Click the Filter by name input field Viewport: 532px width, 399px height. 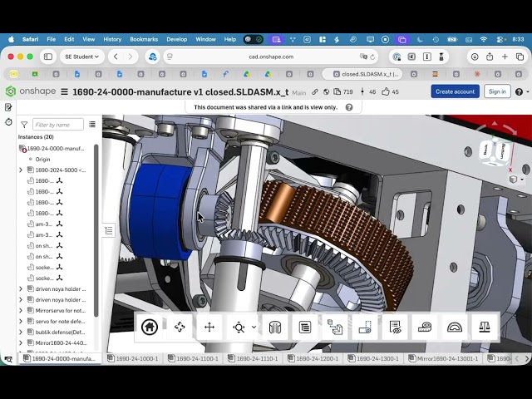pos(58,125)
